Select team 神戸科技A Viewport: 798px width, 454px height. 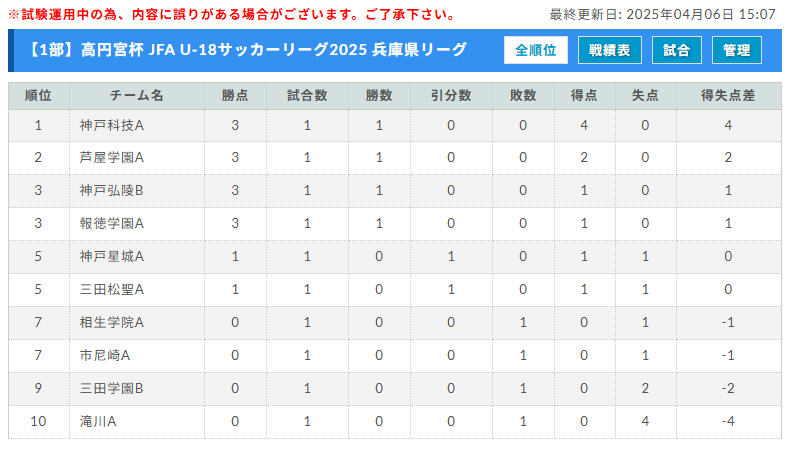112,125
